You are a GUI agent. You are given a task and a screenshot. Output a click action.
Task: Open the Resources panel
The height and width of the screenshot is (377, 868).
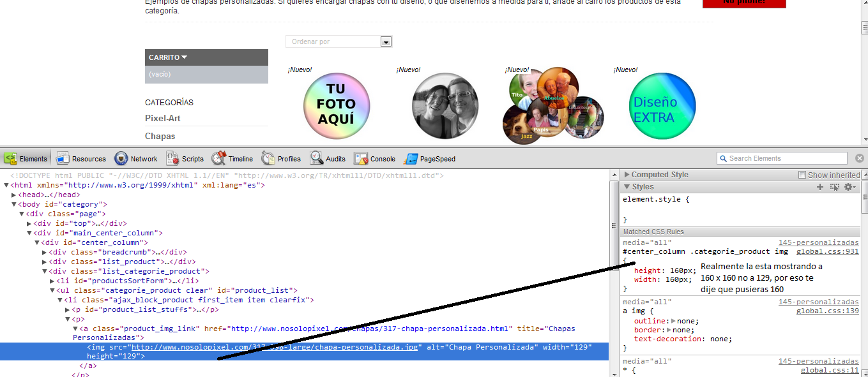point(80,158)
